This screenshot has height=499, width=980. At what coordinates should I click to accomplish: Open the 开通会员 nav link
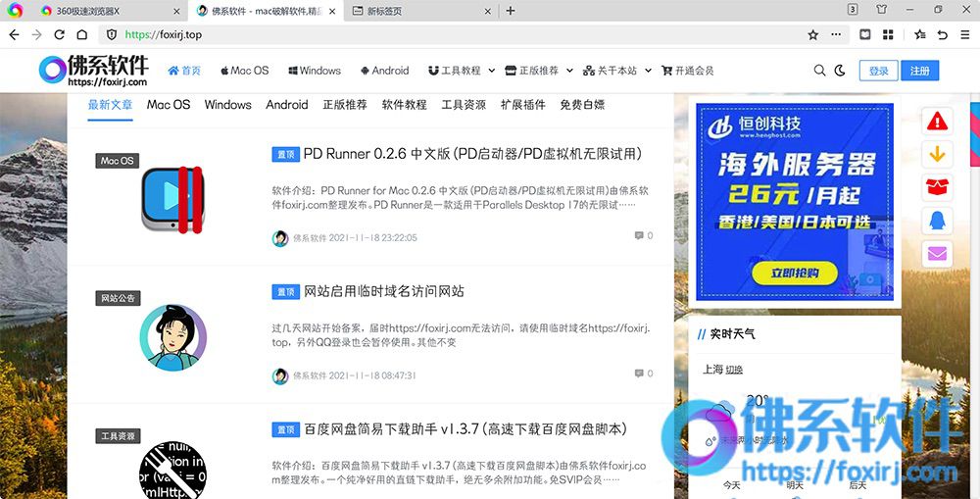click(x=688, y=71)
